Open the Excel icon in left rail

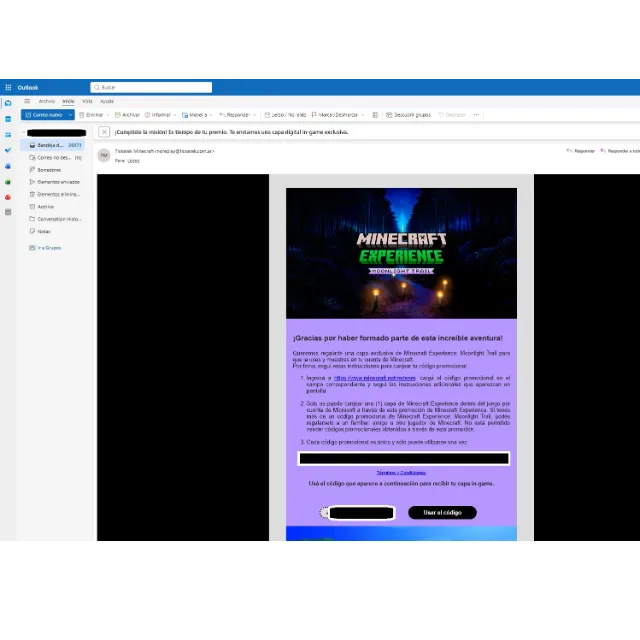tap(8, 182)
